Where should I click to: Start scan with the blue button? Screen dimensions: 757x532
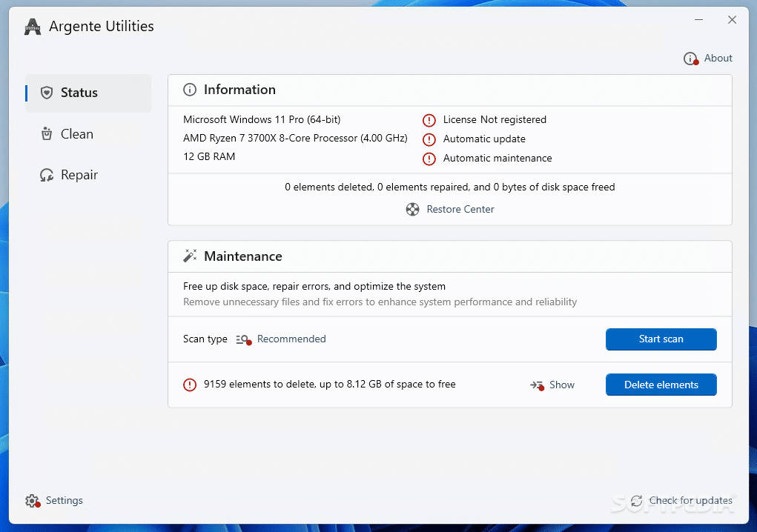point(660,339)
